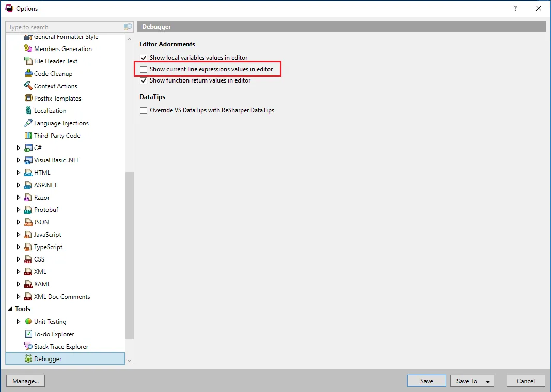Expand the TypeScript tree node
Viewport: 551px width, 392px height.
[18, 247]
